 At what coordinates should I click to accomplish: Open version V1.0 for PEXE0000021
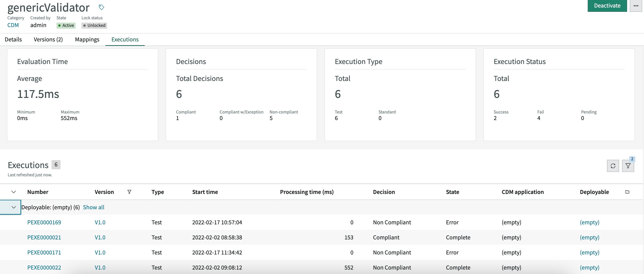tap(100, 237)
